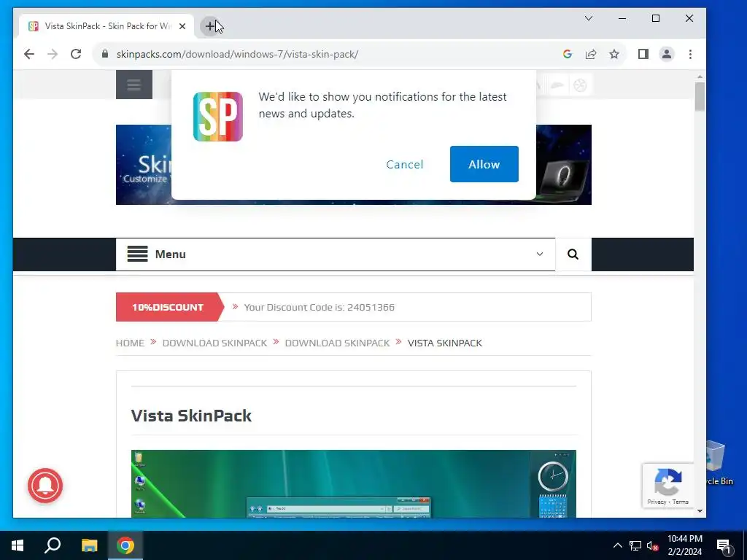
Task: Open the Chrome profile avatar
Action: tap(667, 54)
